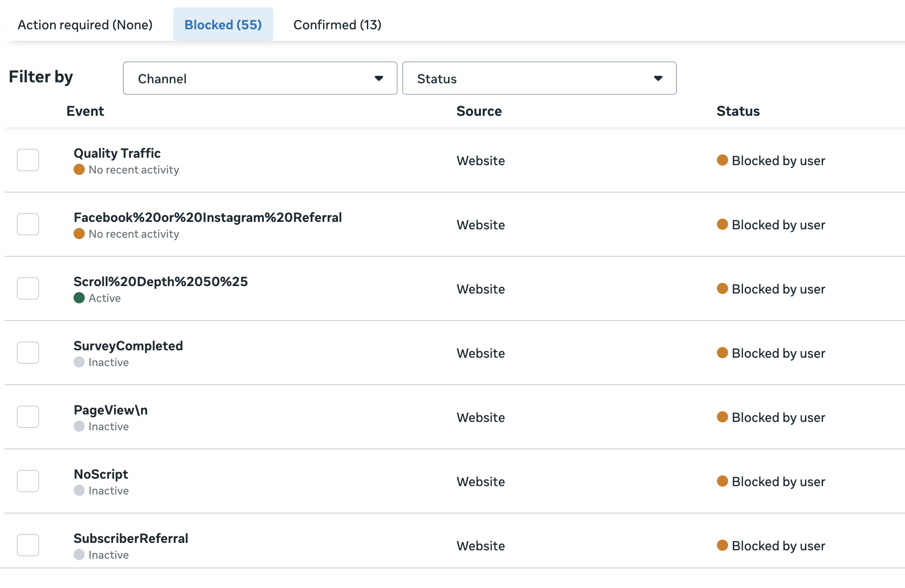
Task: Tick the Scroll Depth 50% event checkbox
Action: [28, 288]
